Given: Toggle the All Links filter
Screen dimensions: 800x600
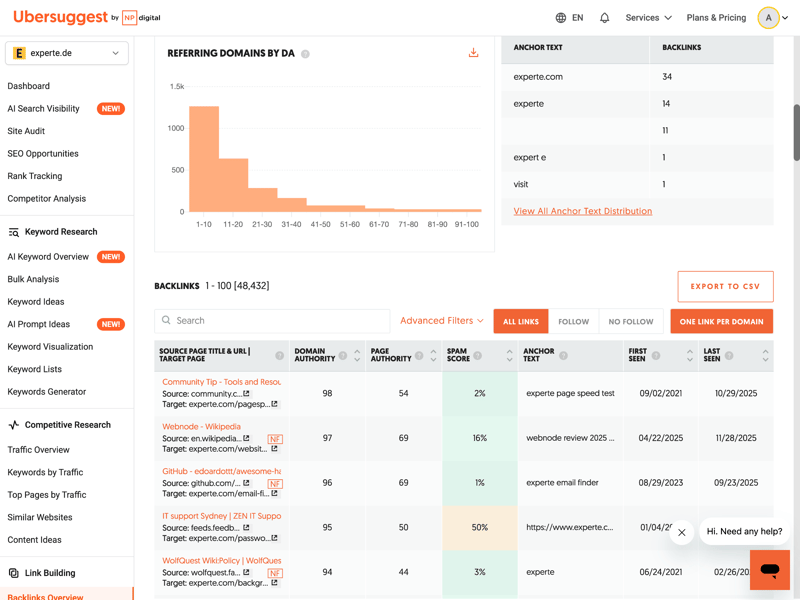Looking at the screenshot, I should 520,322.
